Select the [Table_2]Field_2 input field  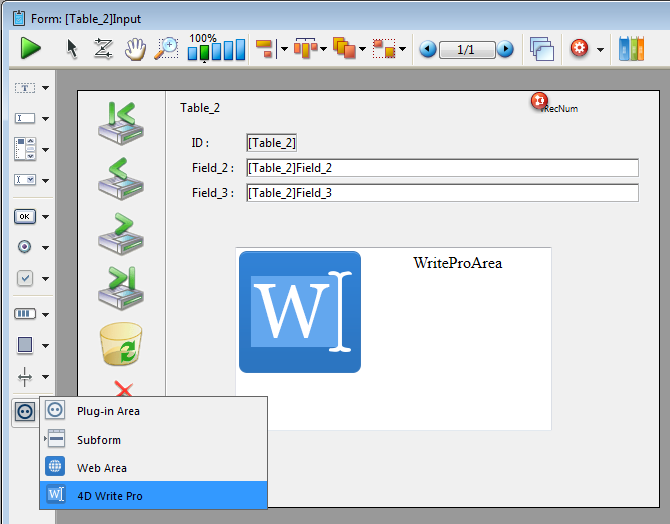coord(442,168)
